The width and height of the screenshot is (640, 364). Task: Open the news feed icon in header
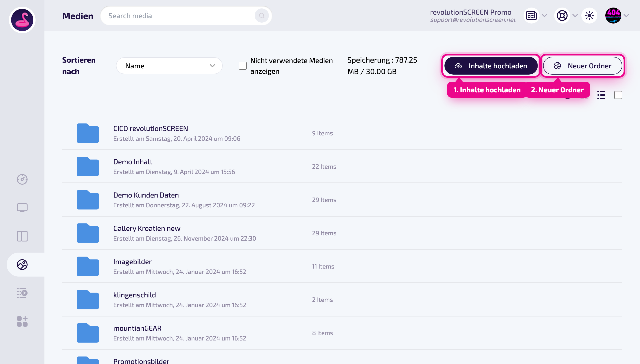531,16
